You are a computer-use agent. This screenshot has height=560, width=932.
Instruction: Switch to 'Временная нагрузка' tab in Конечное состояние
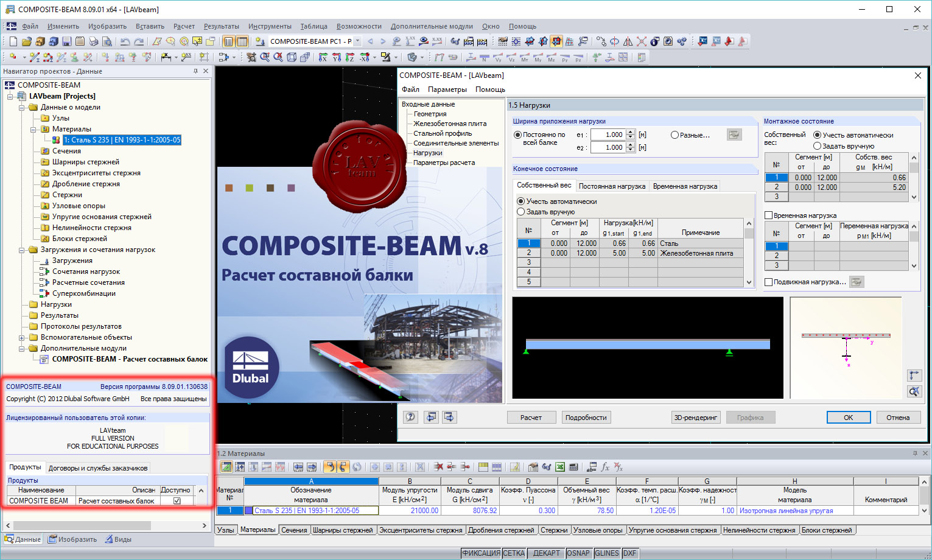click(685, 186)
